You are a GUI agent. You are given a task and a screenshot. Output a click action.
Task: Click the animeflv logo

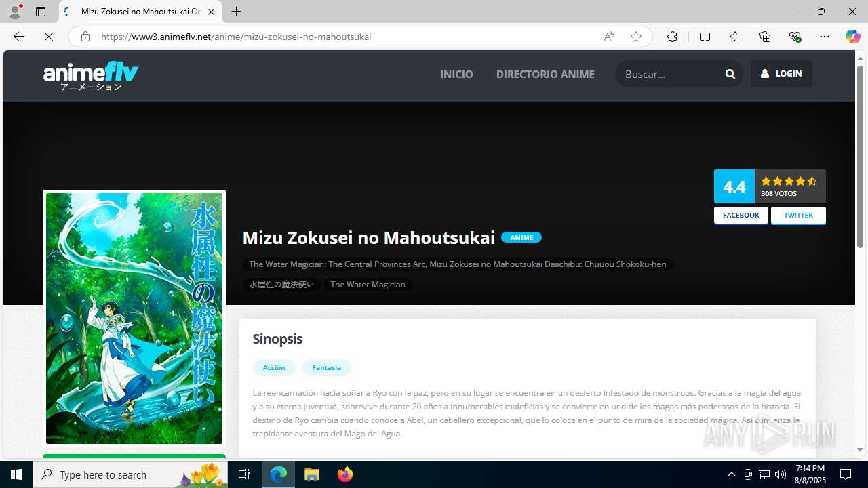tap(91, 76)
